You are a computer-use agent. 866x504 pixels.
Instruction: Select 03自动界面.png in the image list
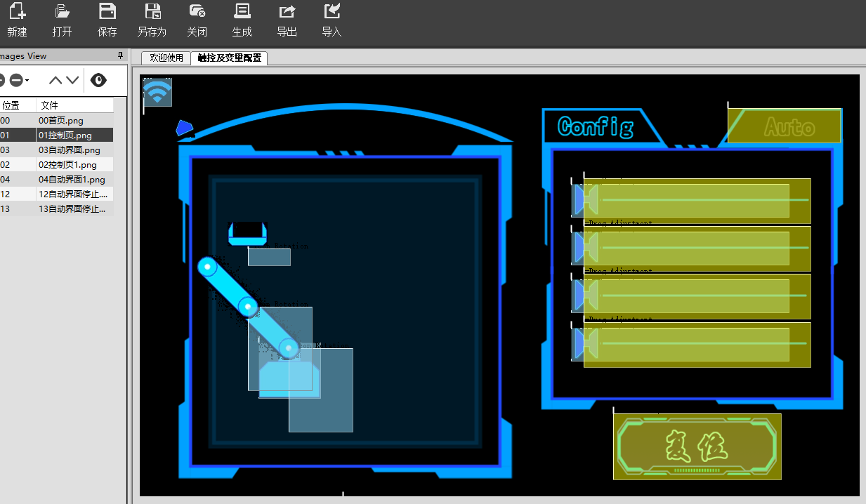tap(69, 150)
